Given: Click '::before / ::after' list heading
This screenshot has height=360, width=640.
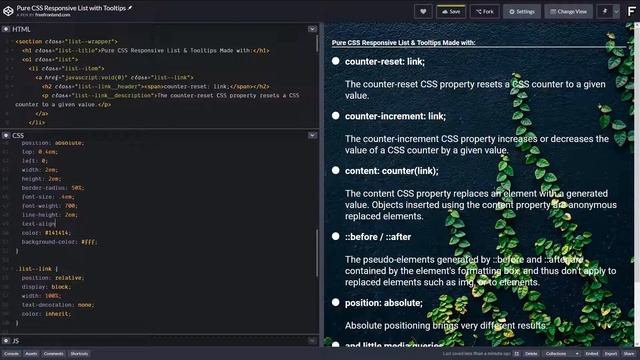Looking at the screenshot, I should 378,237.
